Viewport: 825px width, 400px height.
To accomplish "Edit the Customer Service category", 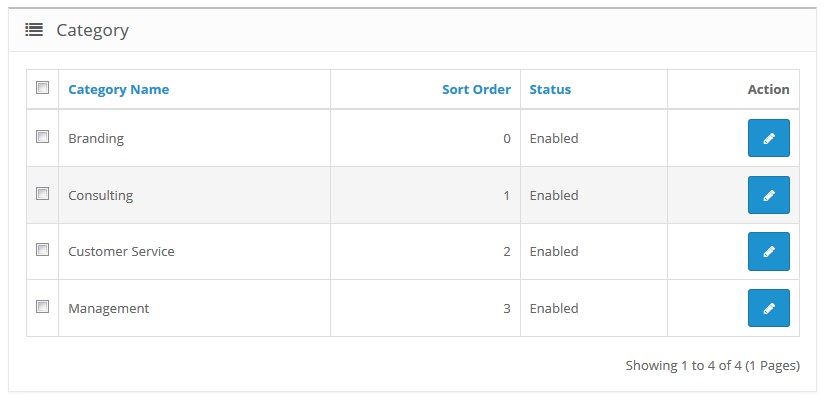I will (769, 252).
